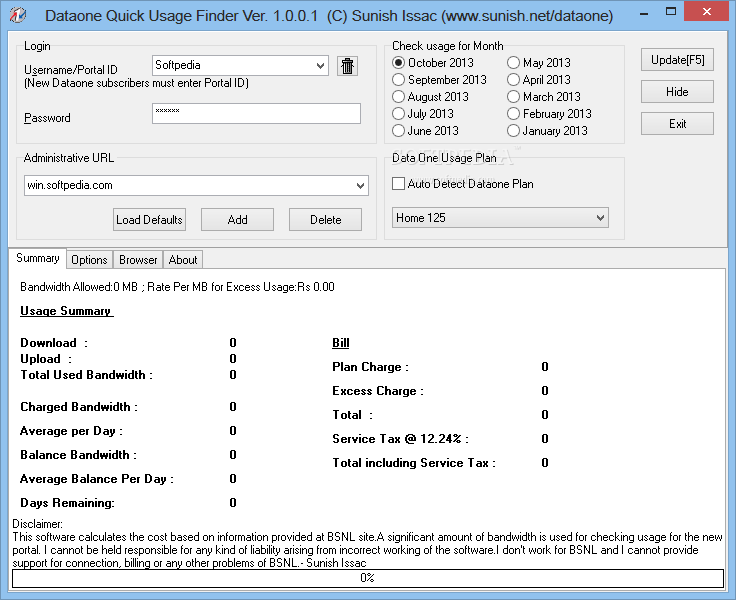Click the trash can icon beside username

click(x=347, y=66)
